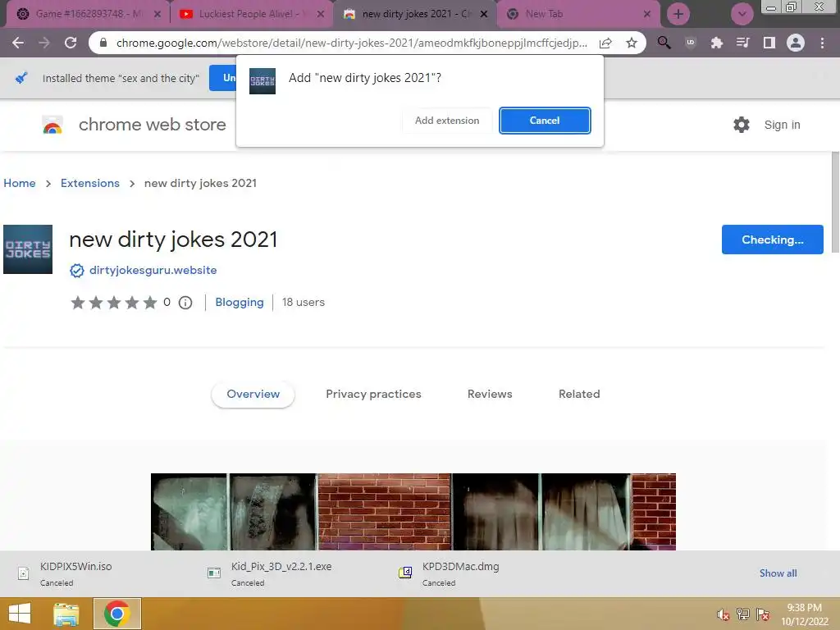Select the Related tab
This screenshot has width=840, height=630.
click(x=579, y=395)
